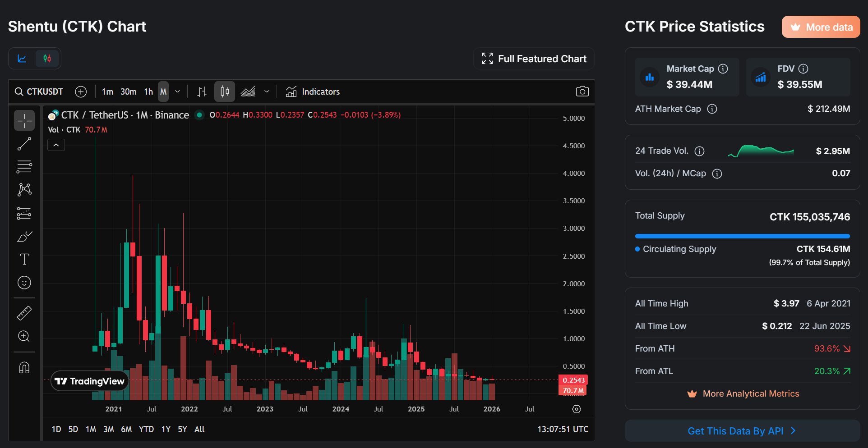868x448 pixels.
Task: Choose the candles chart style
Action: 224,91
